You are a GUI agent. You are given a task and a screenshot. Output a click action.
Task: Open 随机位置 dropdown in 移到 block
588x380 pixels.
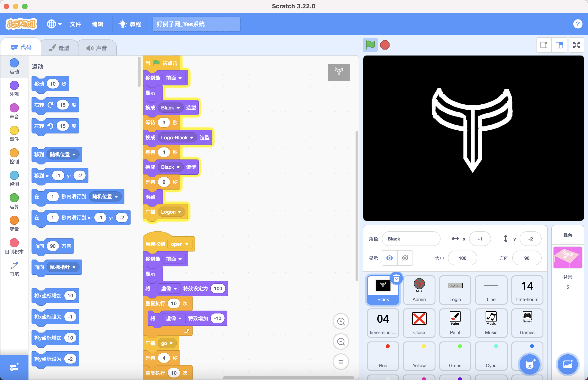[63, 154]
